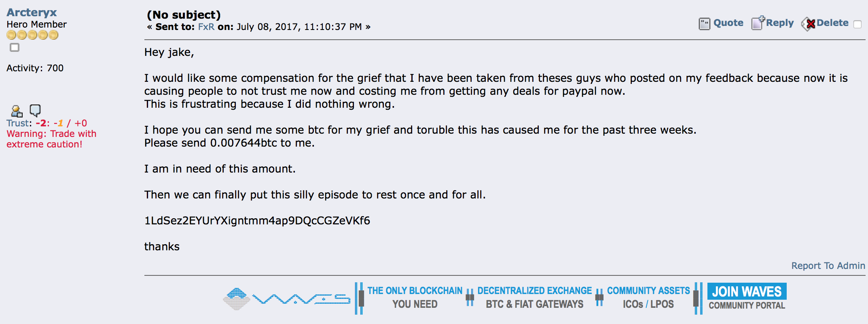Click the Hero Member gold coins rank

coord(32,35)
